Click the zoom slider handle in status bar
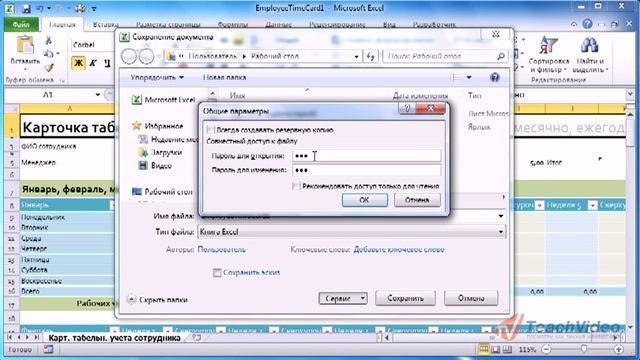 click(x=584, y=349)
